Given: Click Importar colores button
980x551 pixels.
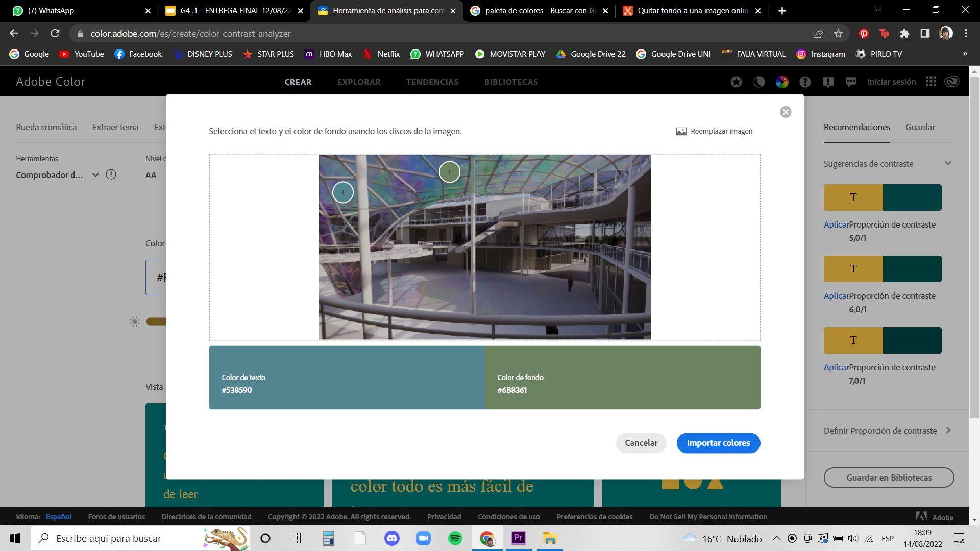Looking at the screenshot, I should [718, 443].
